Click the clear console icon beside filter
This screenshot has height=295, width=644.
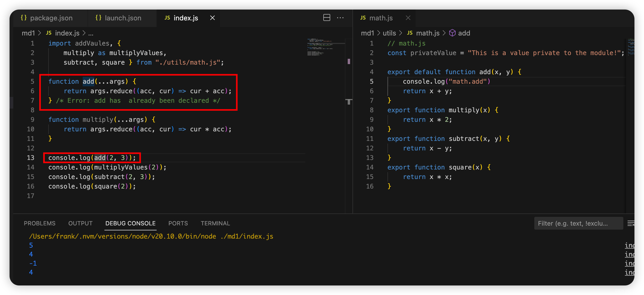(x=631, y=224)
